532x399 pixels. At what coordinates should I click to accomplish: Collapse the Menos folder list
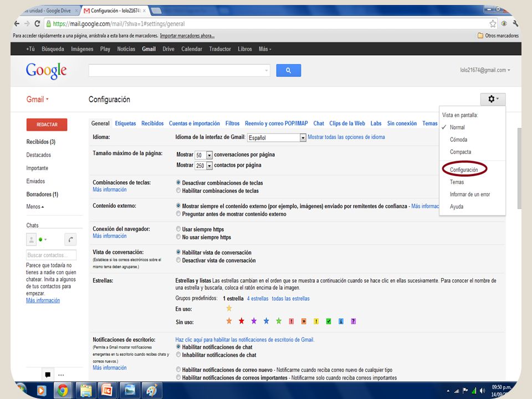(35, 206)
